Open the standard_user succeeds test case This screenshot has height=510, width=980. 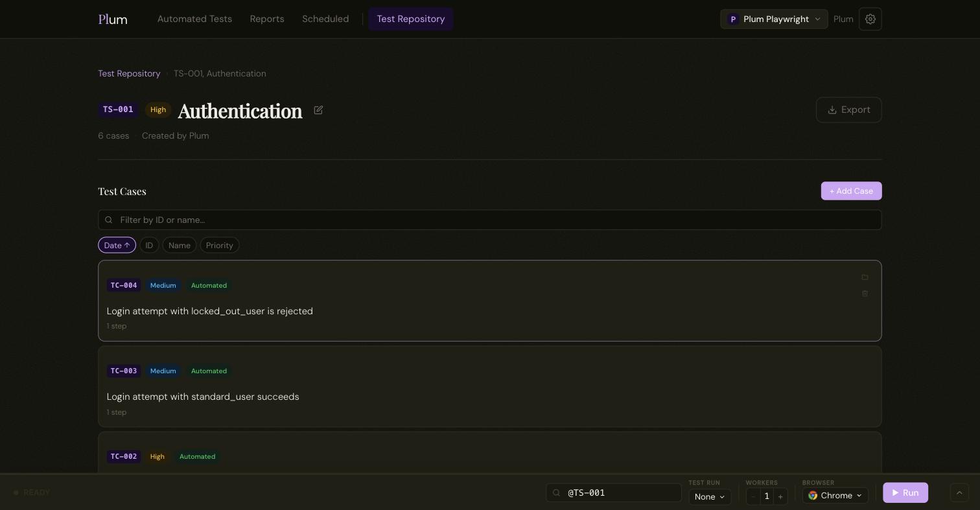coord(490,386)
